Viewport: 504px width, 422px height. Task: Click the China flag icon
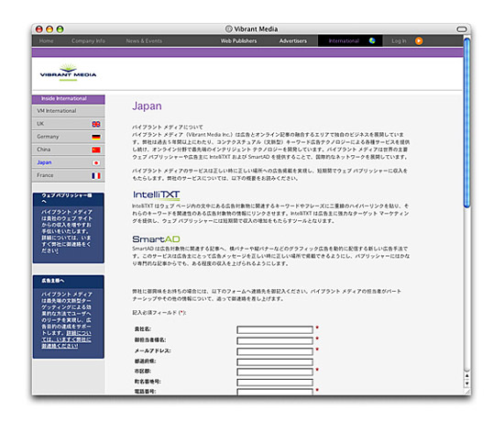pos(96,150)
